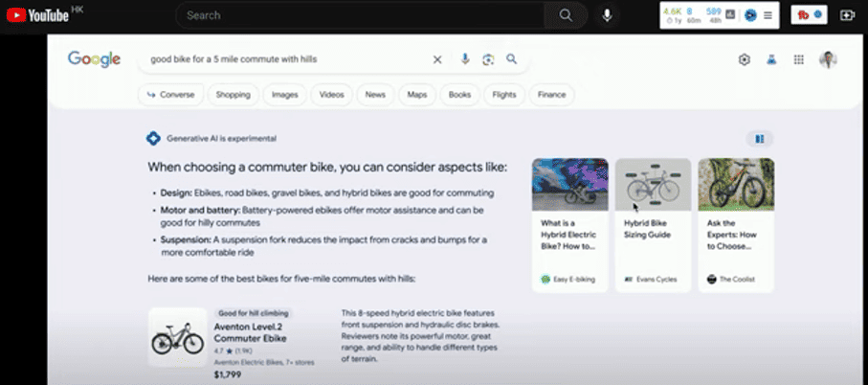
Task: Click the Easy E-biking source label
Action: click(x=568, y=280)
